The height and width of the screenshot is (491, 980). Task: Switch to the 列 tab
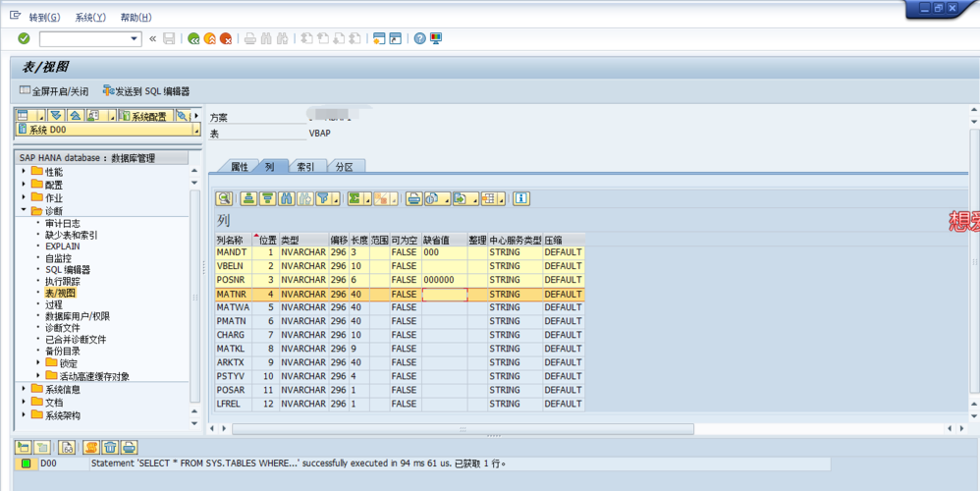(x=269, y=166)
